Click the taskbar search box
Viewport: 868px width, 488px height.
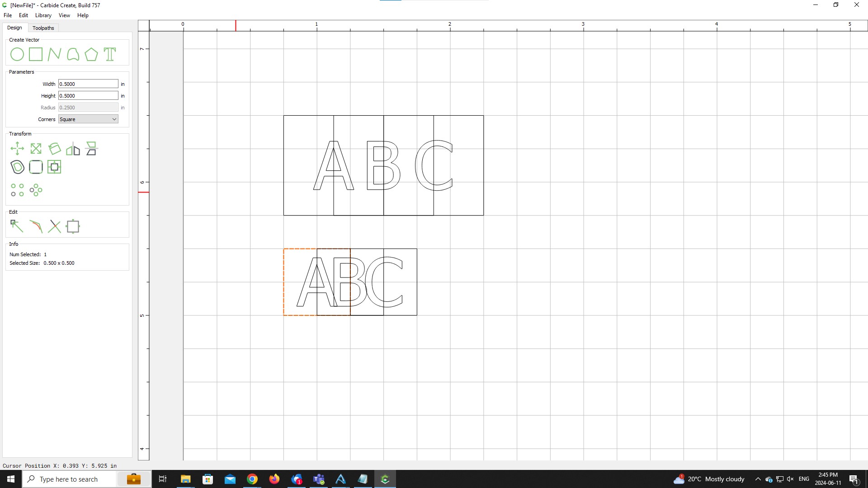pyautogui.click(x=86, y=479)
